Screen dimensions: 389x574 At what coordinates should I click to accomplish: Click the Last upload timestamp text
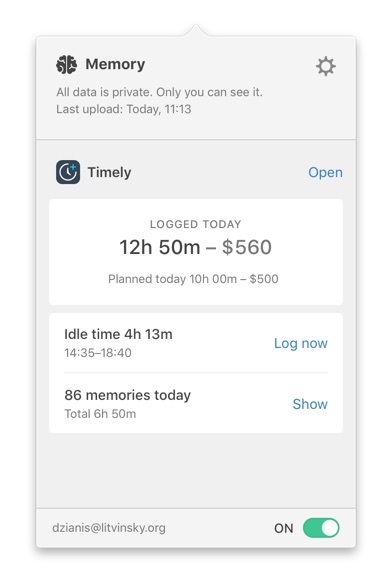coord(124,109)
